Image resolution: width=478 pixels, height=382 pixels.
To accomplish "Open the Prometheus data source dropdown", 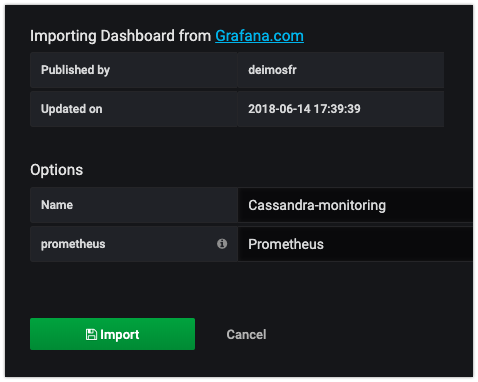I will coord(355,244).
